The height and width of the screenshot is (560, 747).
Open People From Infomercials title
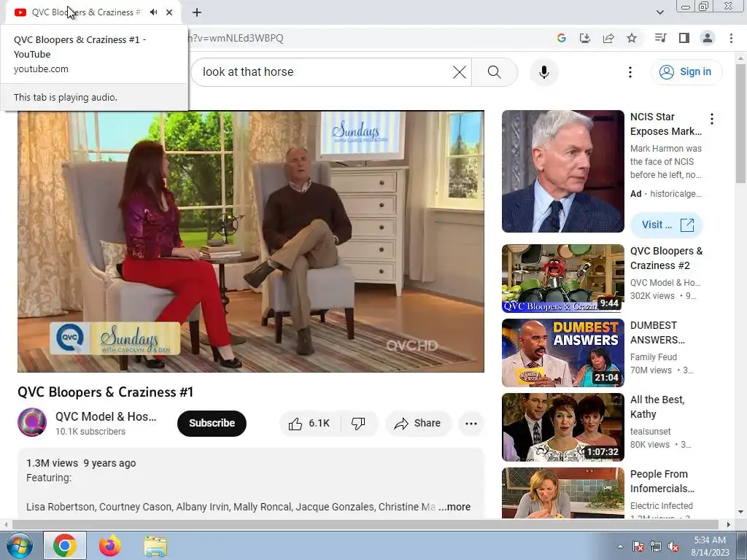click(662, 481)
